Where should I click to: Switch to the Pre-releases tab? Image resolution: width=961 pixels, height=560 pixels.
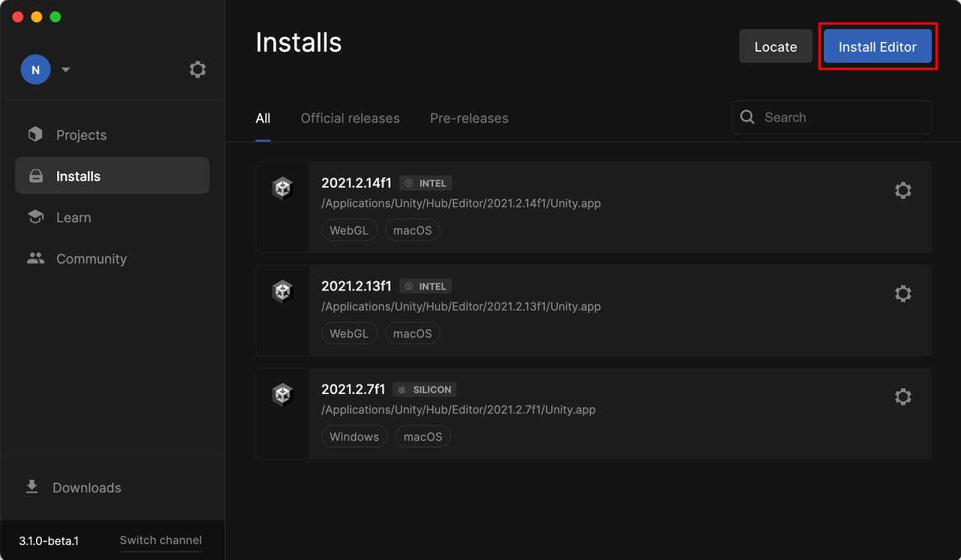[469, 119]
